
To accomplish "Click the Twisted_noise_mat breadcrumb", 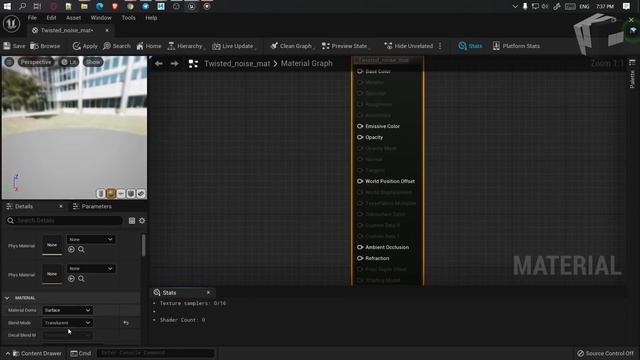I will [237, 64].
